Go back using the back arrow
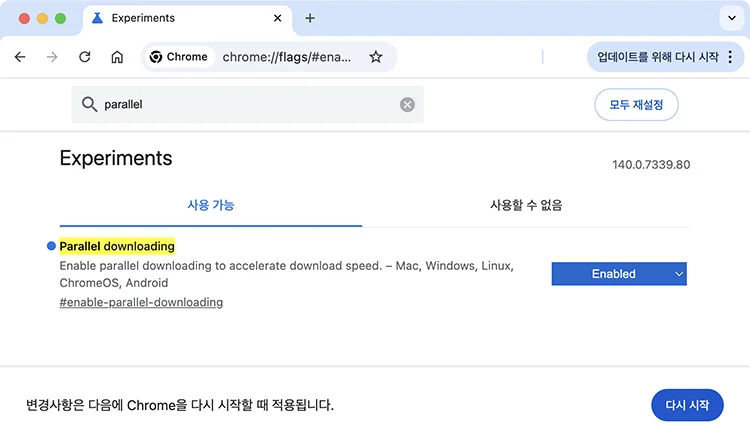The image size is (750, 443). [20, 57]
